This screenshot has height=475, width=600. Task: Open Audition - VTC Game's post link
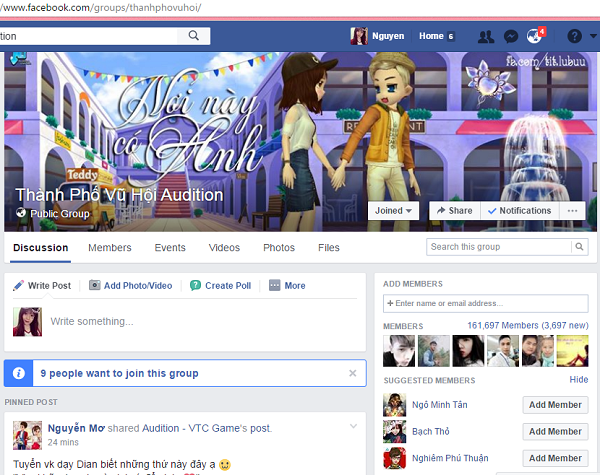click(x=207, y=428)
